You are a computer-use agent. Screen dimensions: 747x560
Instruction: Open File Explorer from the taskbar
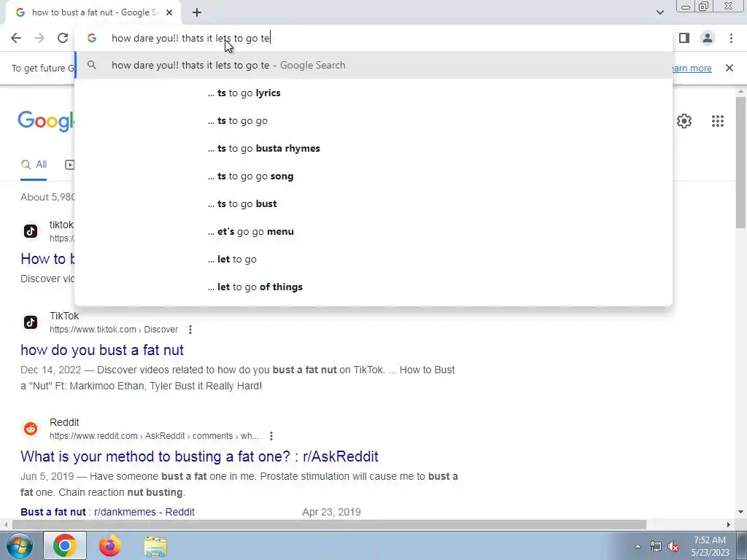tap(155, 546)
